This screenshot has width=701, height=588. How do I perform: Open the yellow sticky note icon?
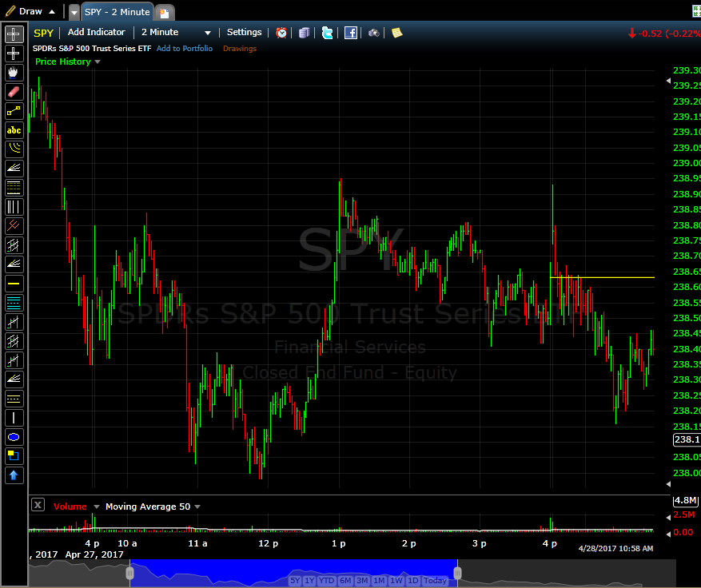(397, 33)
